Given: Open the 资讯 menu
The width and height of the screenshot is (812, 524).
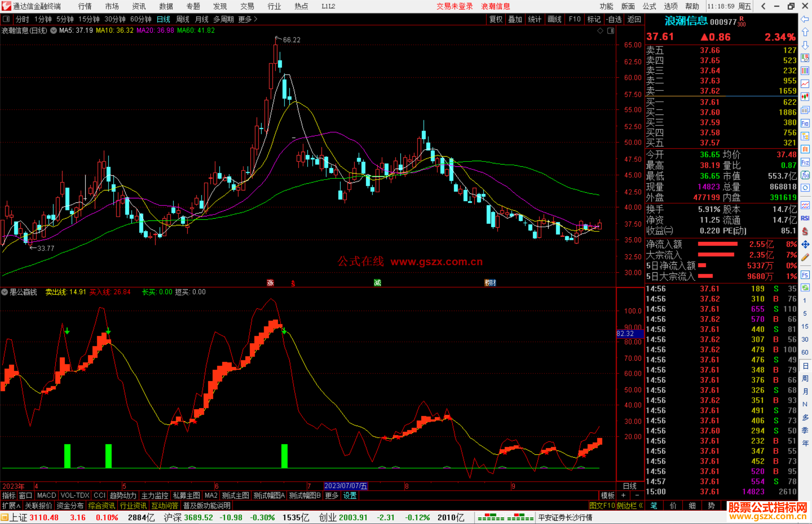Looking at the screenshot, I should point(139,6).
